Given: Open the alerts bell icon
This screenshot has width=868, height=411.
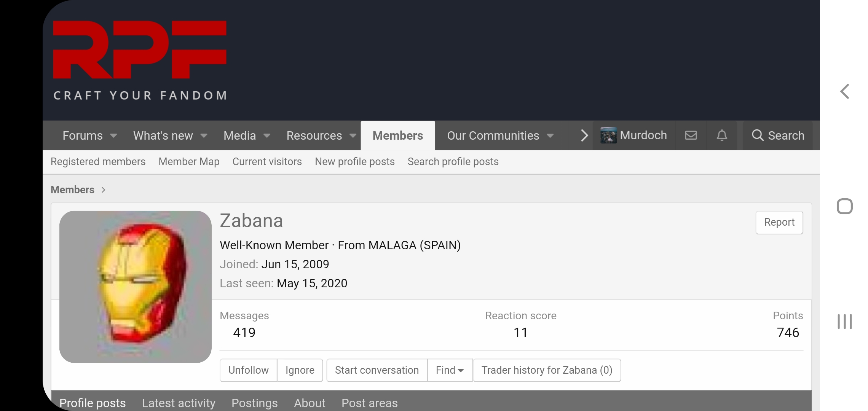Looking at the screenshot, I should (722, 135).
